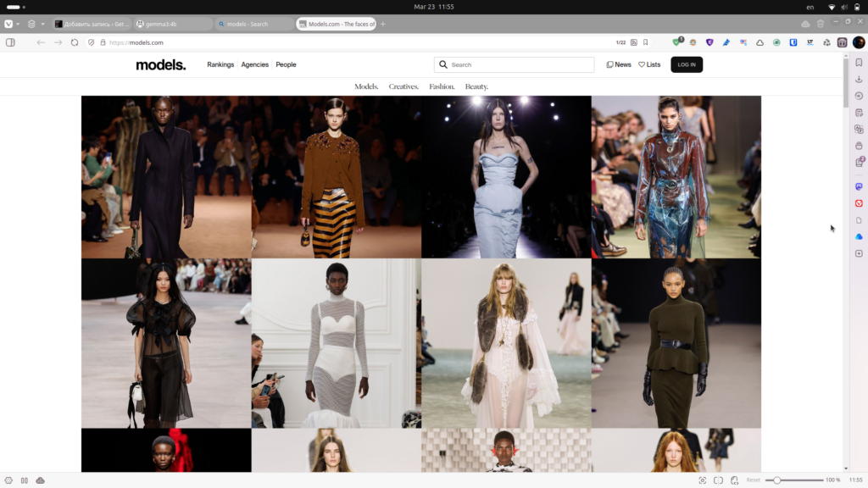Screen dimensions: 868x488
Task: Open status bar settings gear icon
Action: coord(8,480)
